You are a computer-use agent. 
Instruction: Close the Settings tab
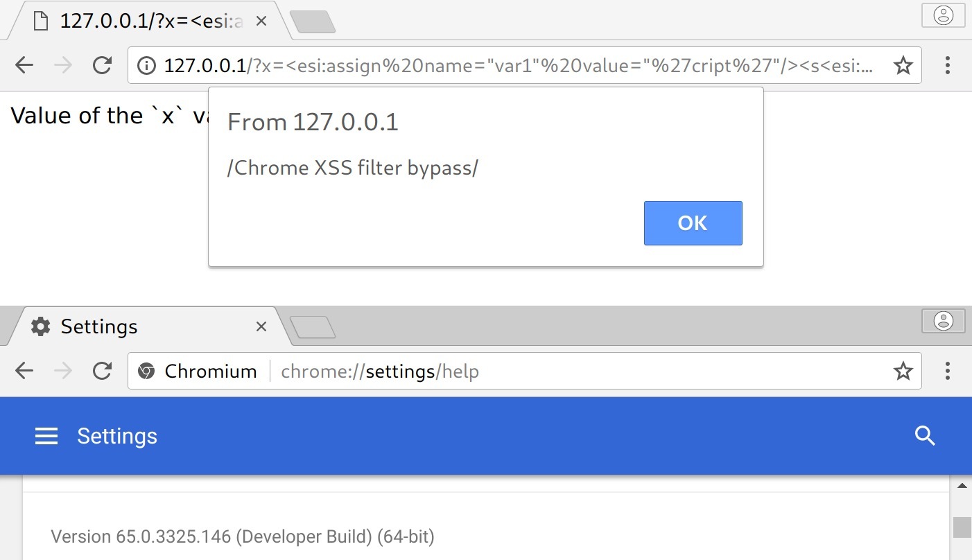(261, 326)
